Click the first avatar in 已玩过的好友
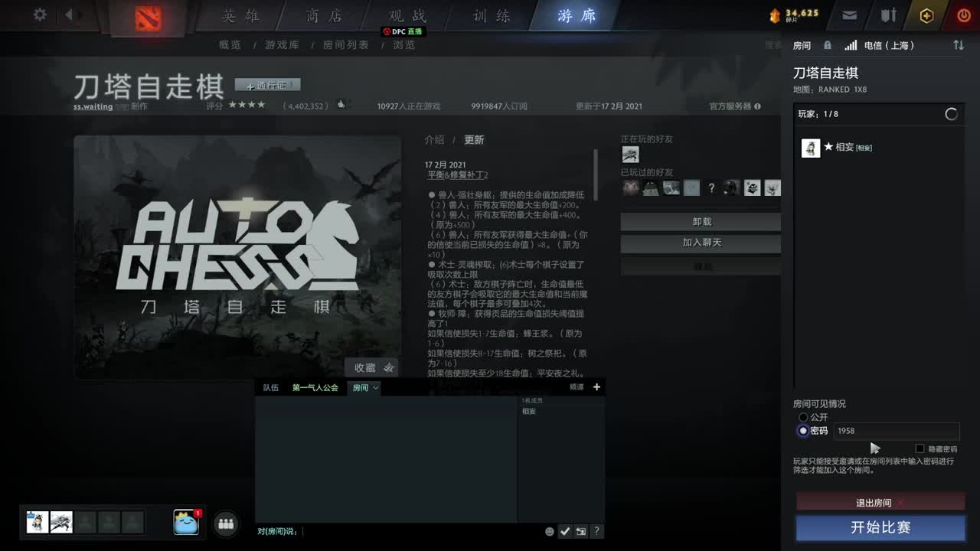Image resolution: width=980 pixels, height=551 pixels. [x=630, y=187]
